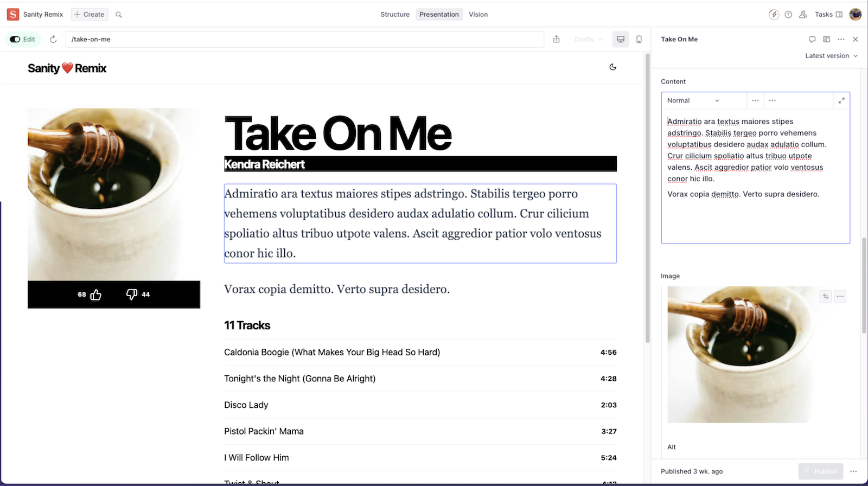Toggle the Edit mode switch
Screen dimensions: 868x486
23,39
